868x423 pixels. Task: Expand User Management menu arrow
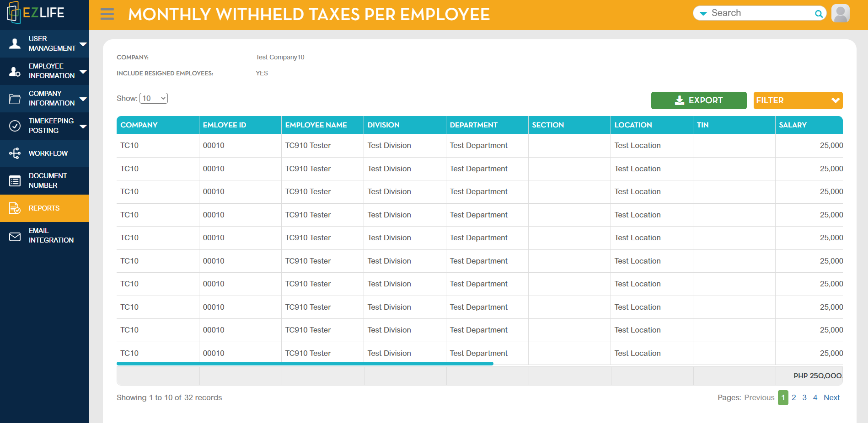coord(83,44)
